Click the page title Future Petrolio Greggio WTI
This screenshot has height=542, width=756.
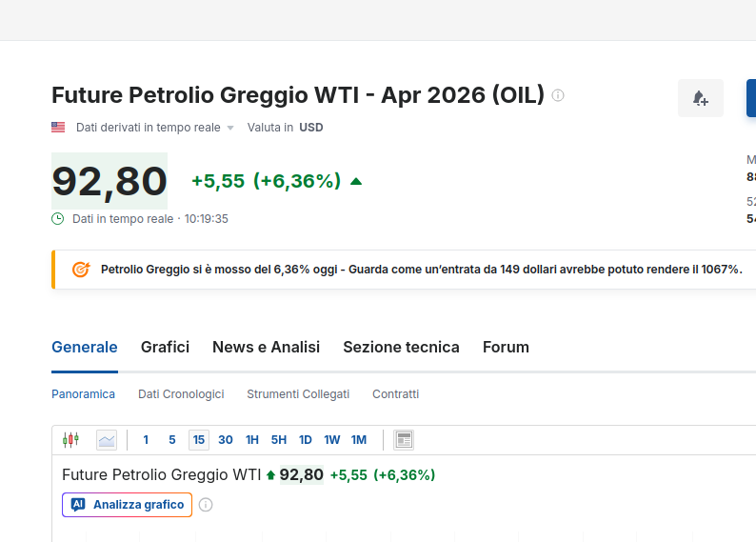tap(297, 95)
